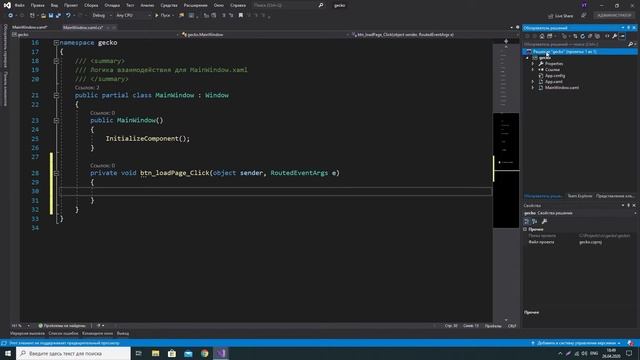Click Solution Explorer switch views icon
The image size is (640, 360).
pos(549,36)
